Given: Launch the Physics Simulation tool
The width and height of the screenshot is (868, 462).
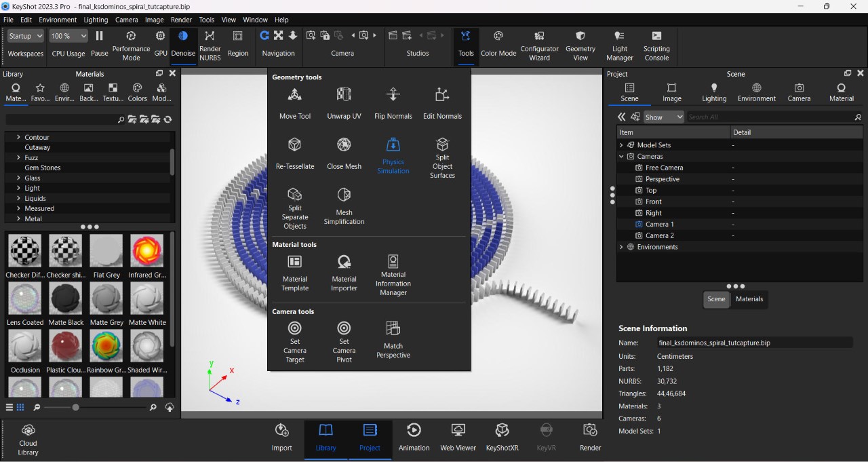Looking at the screenshot, I should click(x=393, y=155).
